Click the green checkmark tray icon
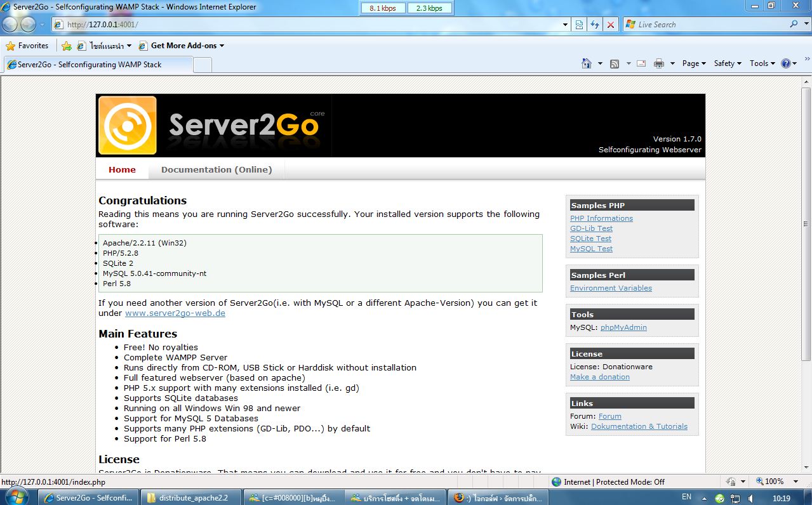 coord(720,498)
